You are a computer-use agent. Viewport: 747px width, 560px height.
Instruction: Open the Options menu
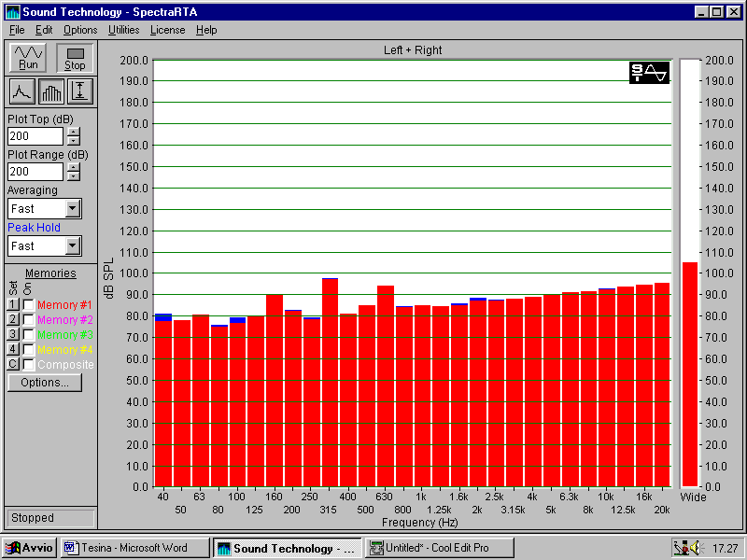80,30
